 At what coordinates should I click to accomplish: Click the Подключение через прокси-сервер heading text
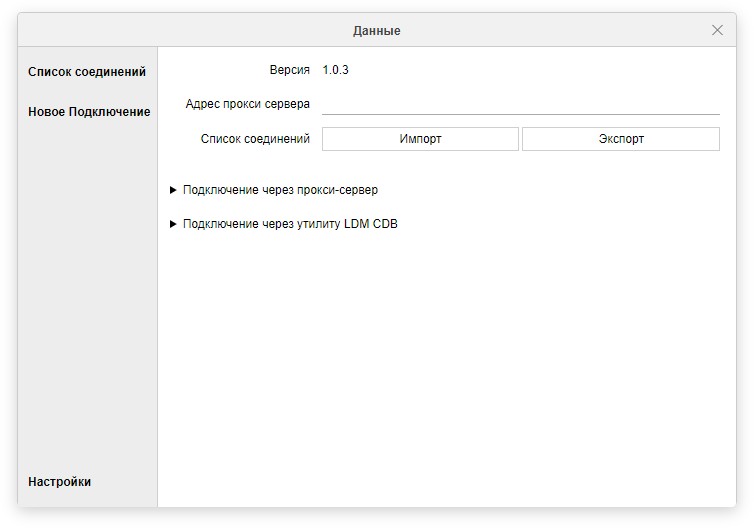(280, 190)
